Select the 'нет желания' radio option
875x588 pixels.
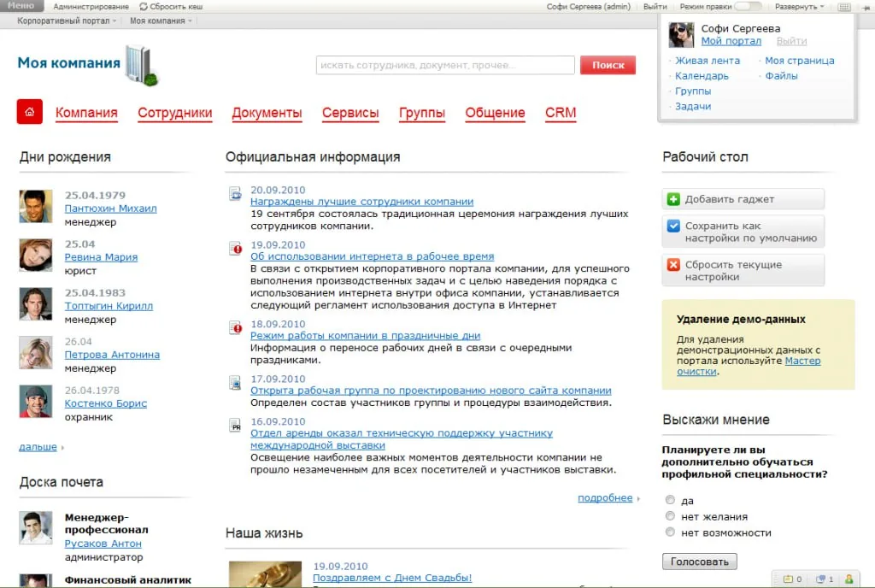tap(670, 516)
